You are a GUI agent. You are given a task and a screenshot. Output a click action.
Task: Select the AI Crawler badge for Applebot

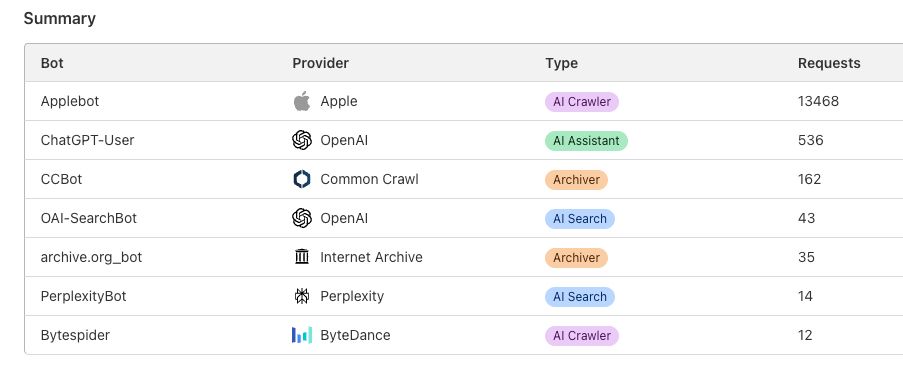(x=582, y=102)
